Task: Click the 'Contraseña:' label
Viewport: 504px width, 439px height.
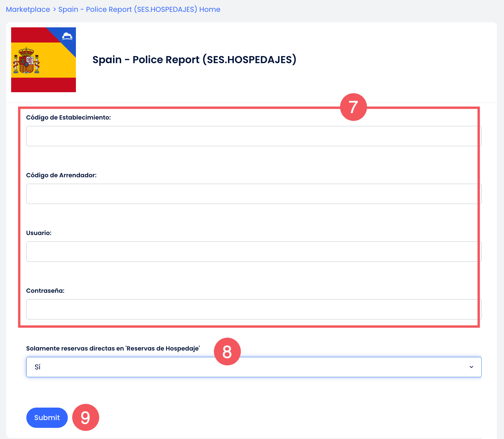Action: pyautogui.click(x=45, y=291)
